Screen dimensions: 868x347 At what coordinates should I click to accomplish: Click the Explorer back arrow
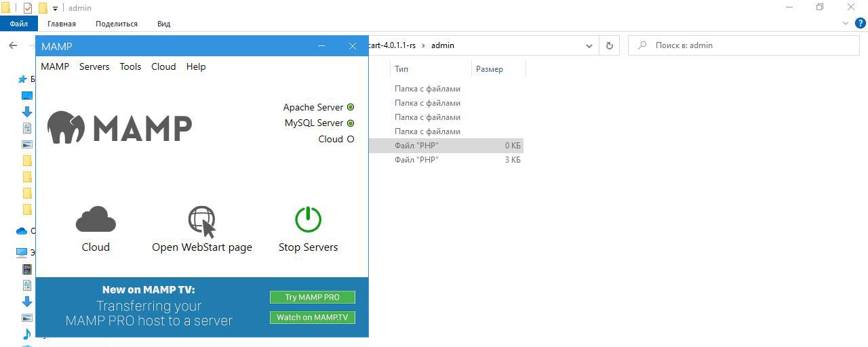13,45
